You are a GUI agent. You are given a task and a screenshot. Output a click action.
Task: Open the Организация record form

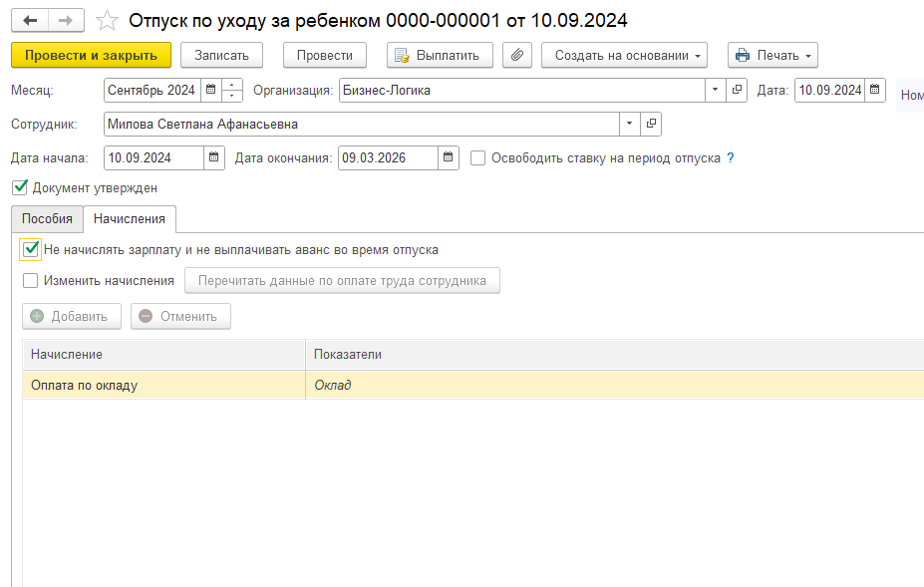[x=737, y=90]
